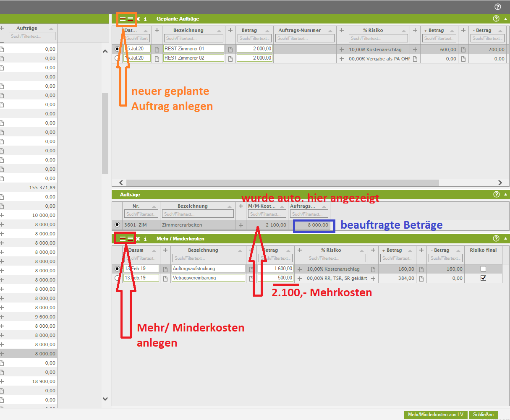Click plus icon beside the 2 100,00 M/M-Kosten value
510x420 pixels.
tap(241, 225)
